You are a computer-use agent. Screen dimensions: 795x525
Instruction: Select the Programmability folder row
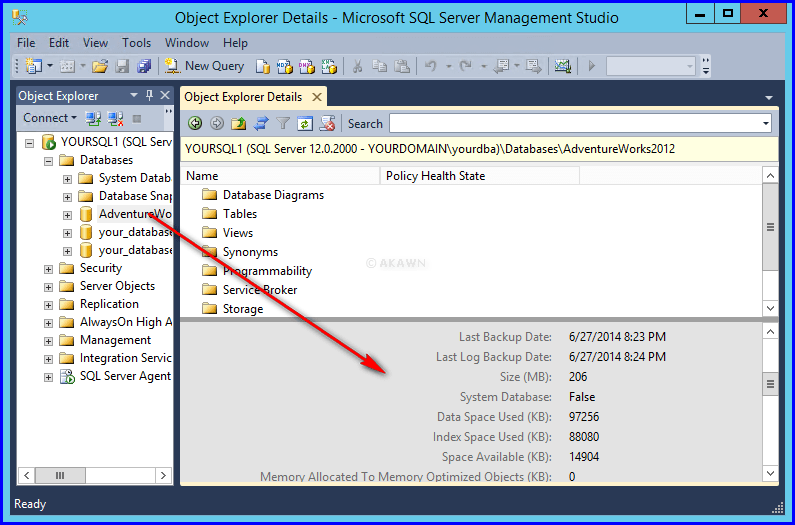click(257, 271)
